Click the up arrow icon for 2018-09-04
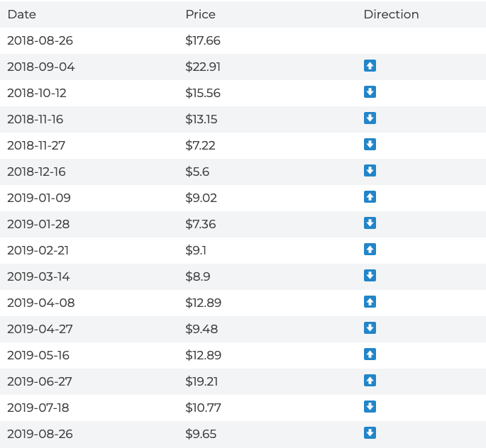This screenshot has height=448, width=486. [370, 66]
